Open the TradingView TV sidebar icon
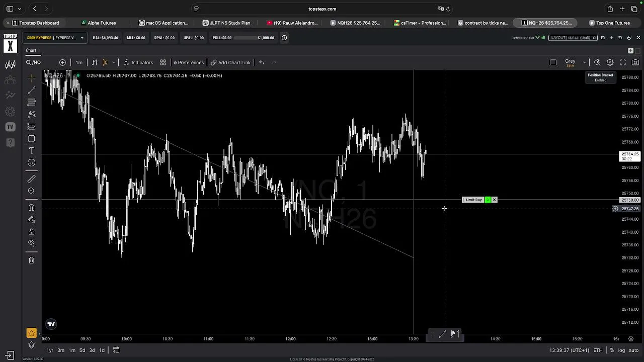This screenshot has width=644, height=362. tap(10, 127)
